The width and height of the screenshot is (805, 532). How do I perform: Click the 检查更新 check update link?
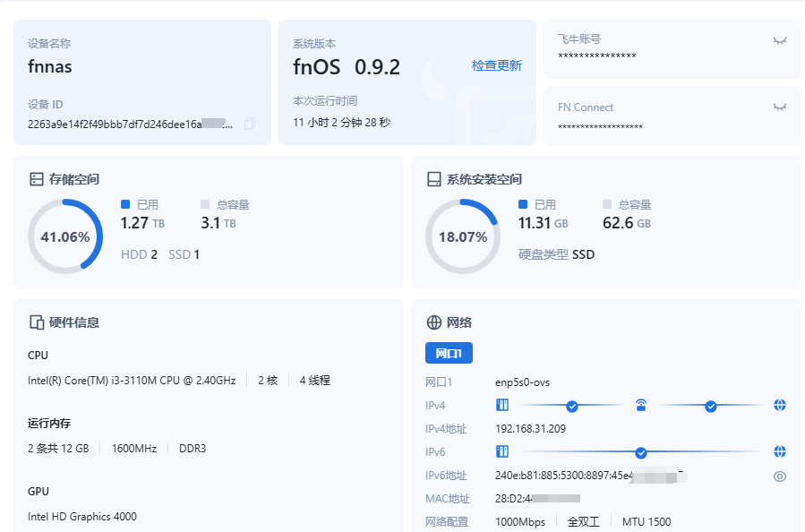point(496,66)
